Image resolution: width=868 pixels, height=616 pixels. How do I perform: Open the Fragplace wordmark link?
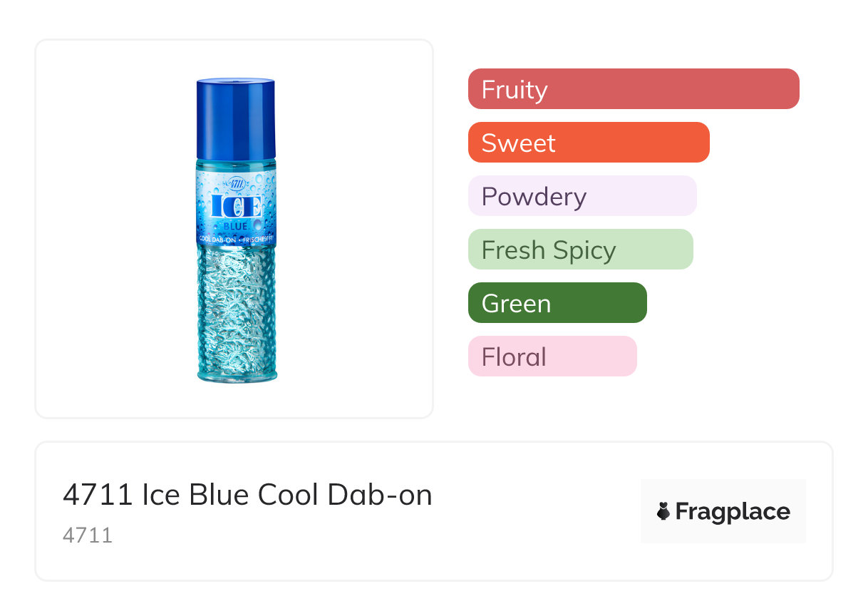coord(733,512)
